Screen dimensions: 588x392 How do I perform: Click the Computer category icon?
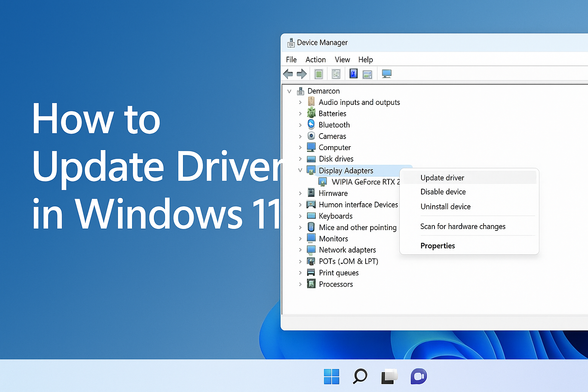click(312, 147)
